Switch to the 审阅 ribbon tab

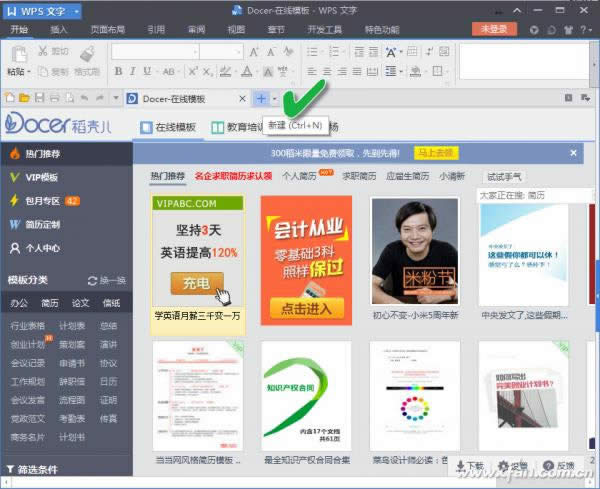pos(197,29)
